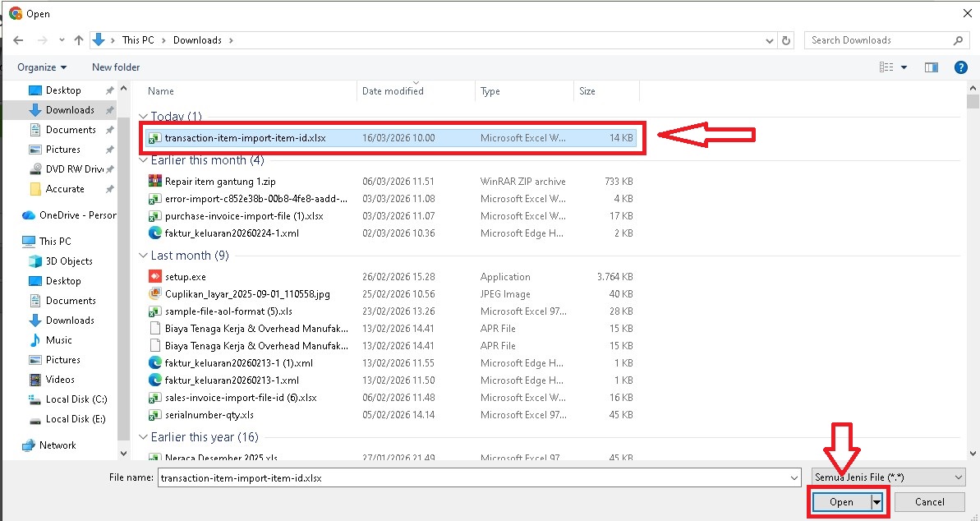Open the Organize menu
The height and width of the screenshot is (521, 980).
(x=42, y=67)
